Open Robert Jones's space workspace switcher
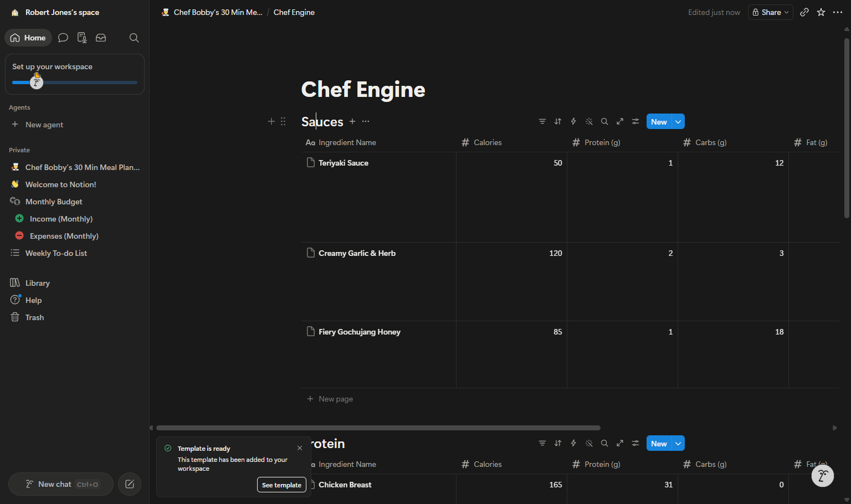The image size is (851, 504). click(x=55, y=12)
